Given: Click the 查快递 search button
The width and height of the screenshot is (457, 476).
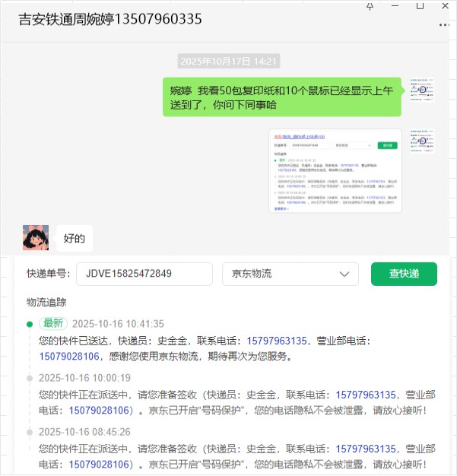Looking at the screenshot, I should (404, 274).
